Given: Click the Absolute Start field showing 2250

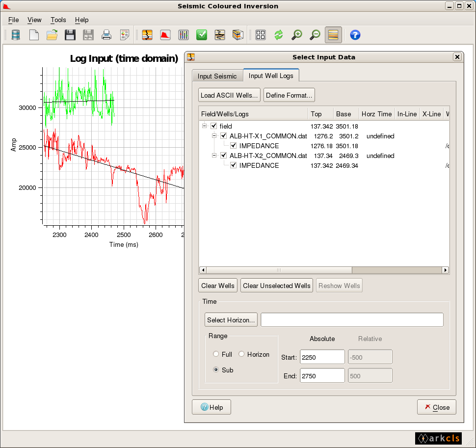Looking at the screenshot, I should point(322,357).
